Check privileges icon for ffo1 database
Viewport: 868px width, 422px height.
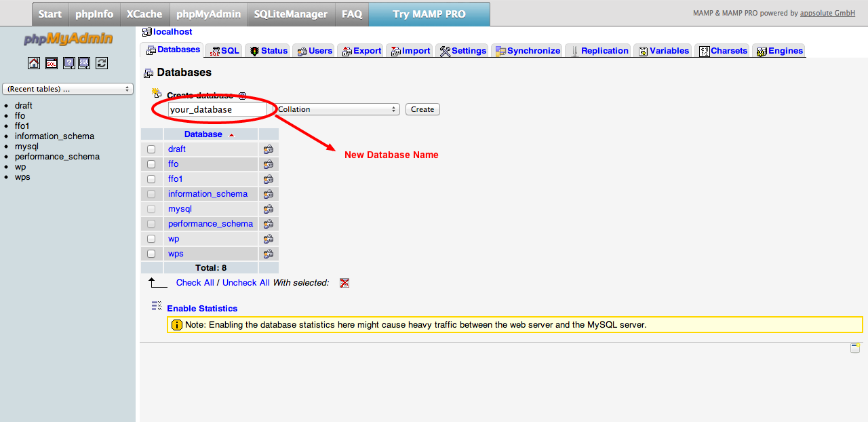point(269,179)
